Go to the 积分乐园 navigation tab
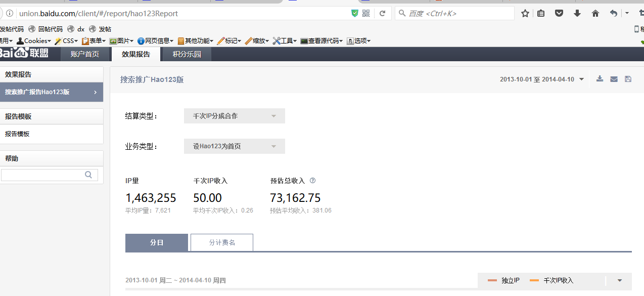Viewport: 644px width, 296px height. [187, 54]
